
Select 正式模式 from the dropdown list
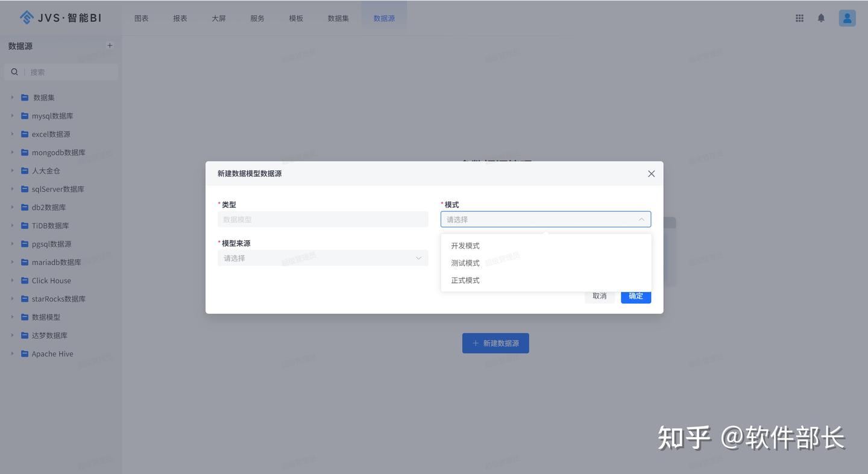coord(465,279)
